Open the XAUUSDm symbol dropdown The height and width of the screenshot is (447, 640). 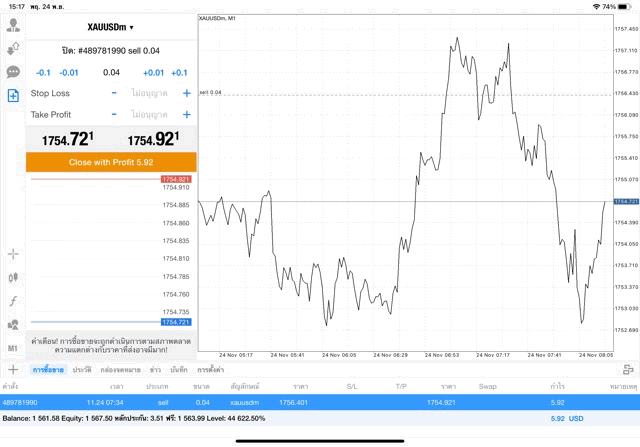point(111,28)
